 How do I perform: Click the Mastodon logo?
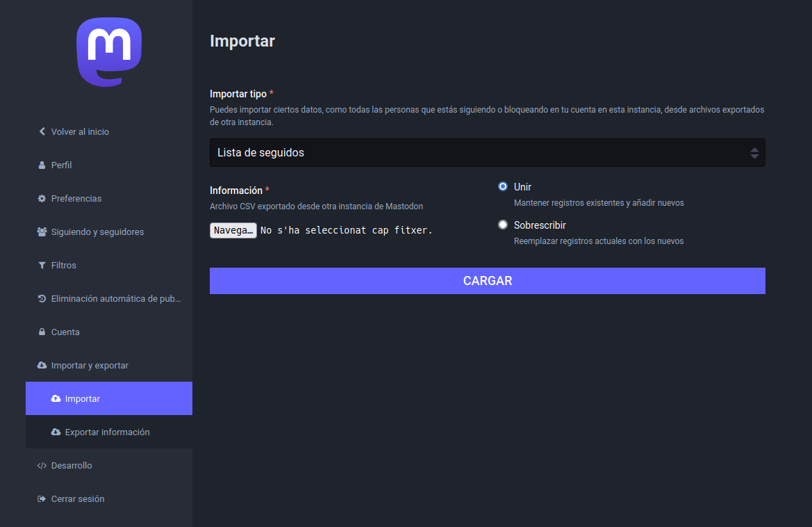(109, 52)
